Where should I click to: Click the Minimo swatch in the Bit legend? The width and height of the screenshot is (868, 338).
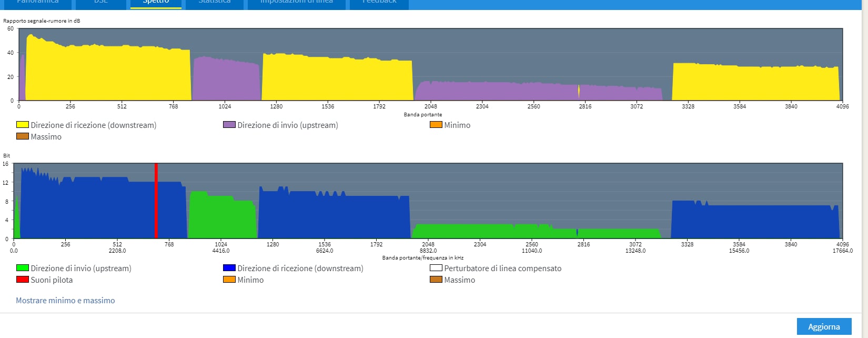coord(229,280)
